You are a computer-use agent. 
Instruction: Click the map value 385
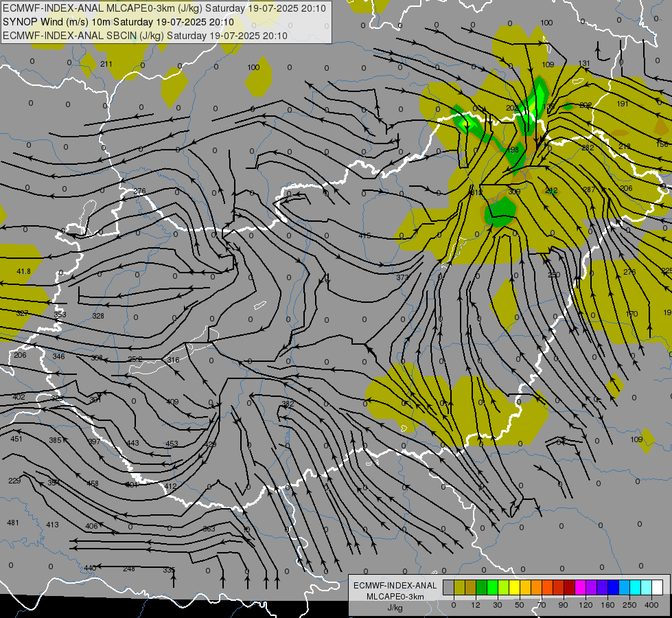pos(56,440)
